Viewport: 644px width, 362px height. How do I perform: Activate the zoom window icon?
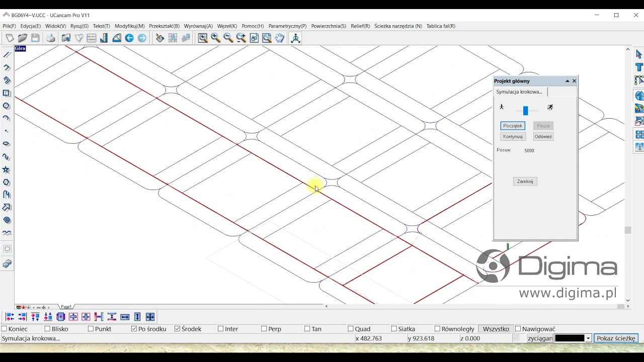(x=203, y=38)
